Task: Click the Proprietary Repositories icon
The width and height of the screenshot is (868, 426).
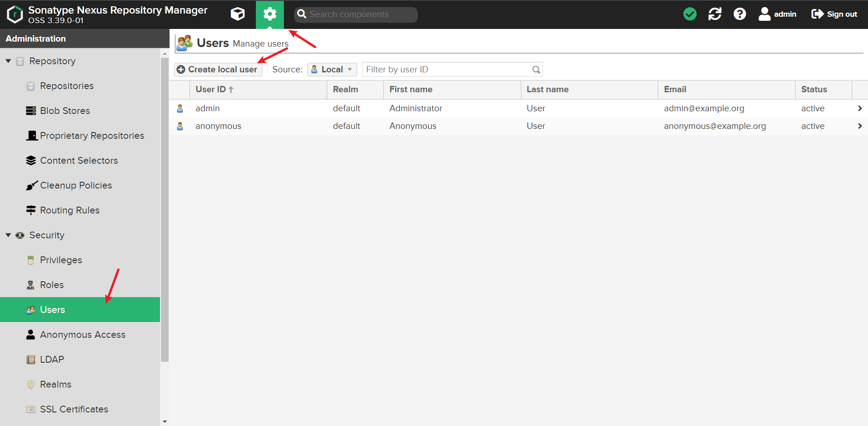Action: (x=32, y=136)
